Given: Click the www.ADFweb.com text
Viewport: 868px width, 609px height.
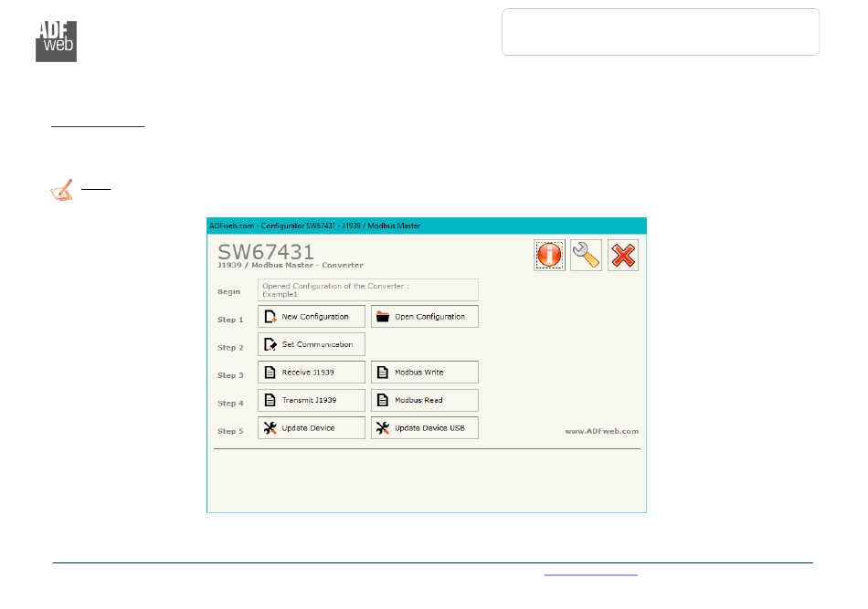Looking at the screenshot, I should tap(602, 431).
